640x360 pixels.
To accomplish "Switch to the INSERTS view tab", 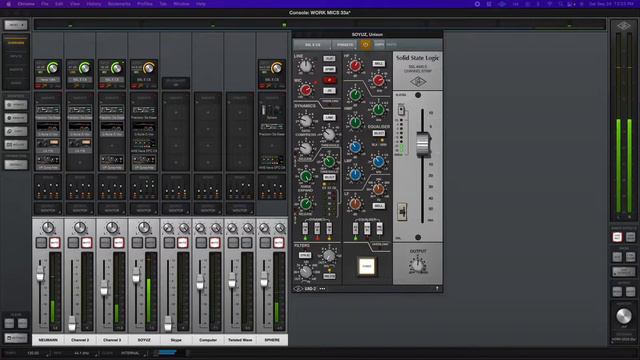I will (x=16, y=69).
